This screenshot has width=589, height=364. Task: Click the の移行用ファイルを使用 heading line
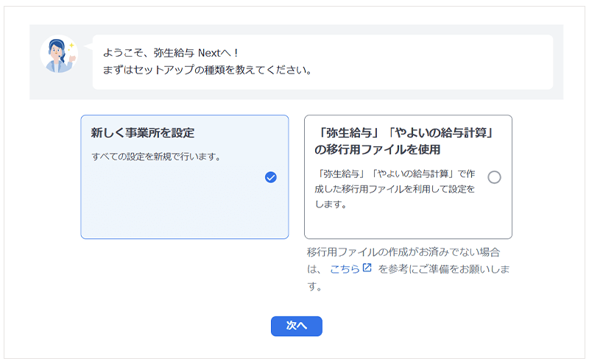pos(377,150)
